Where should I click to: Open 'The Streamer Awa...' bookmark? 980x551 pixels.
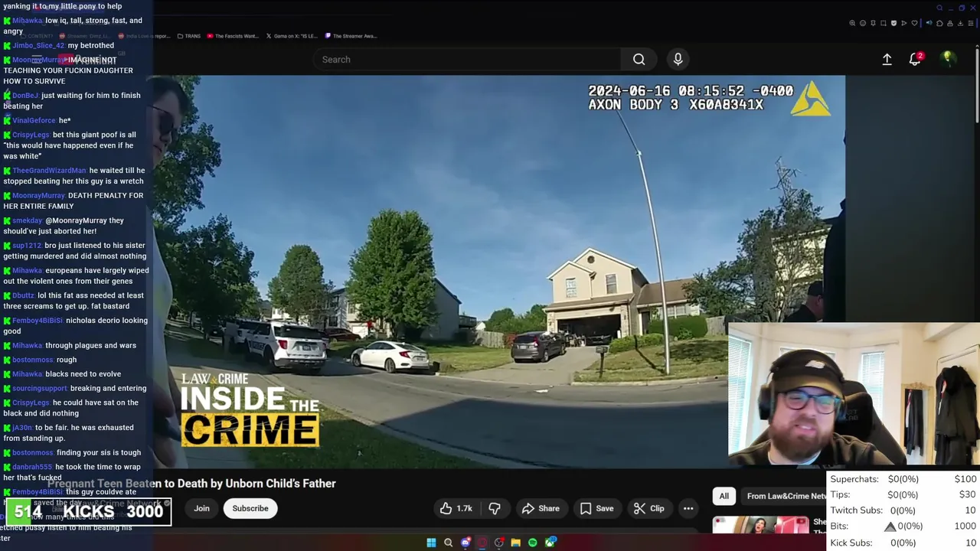[x=351, y=36]
